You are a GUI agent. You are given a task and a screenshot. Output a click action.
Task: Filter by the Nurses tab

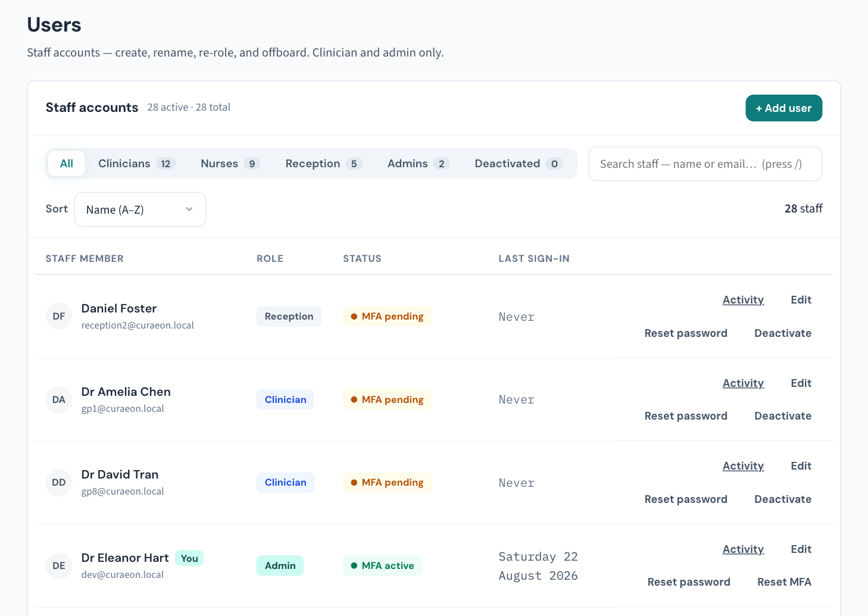(230, 164)
